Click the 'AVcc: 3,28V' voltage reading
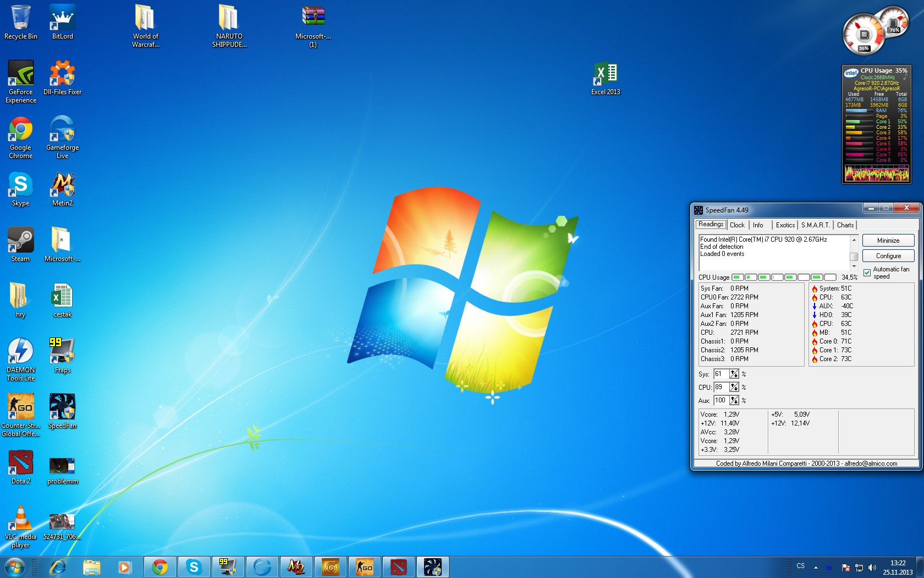Screen dimensions: 924x578 click(x=720, y=432)
